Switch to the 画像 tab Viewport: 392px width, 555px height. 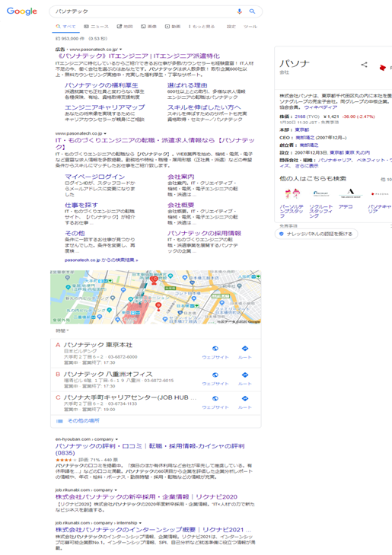148,27
